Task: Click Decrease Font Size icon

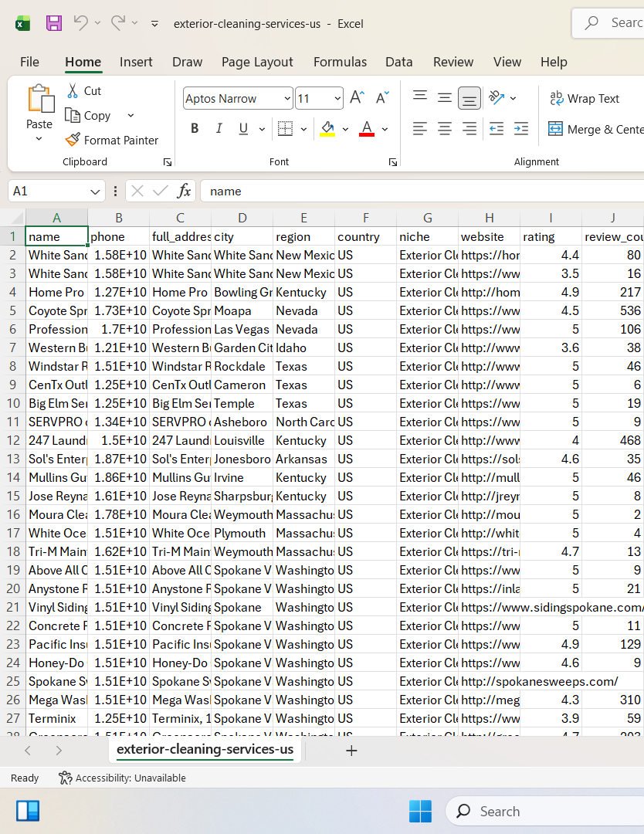Action: point(382,97)
